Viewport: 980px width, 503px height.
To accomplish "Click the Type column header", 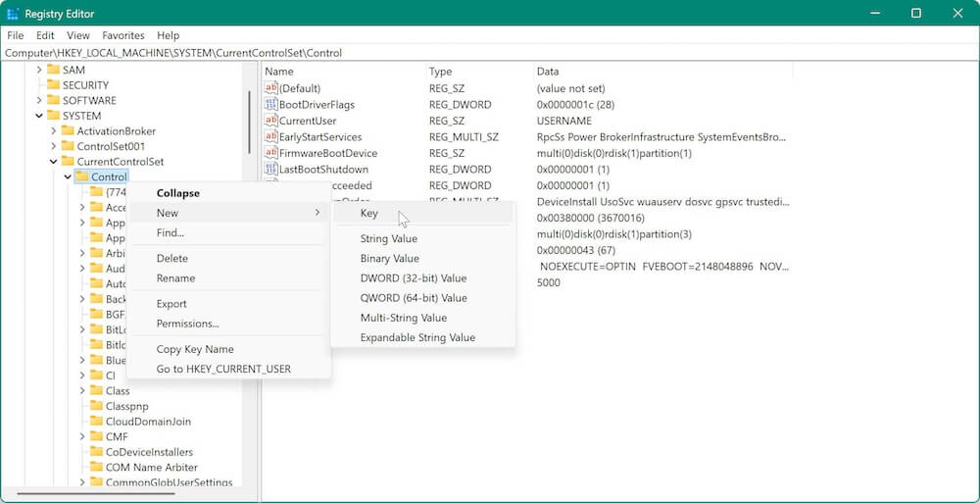I will point(441,72).
